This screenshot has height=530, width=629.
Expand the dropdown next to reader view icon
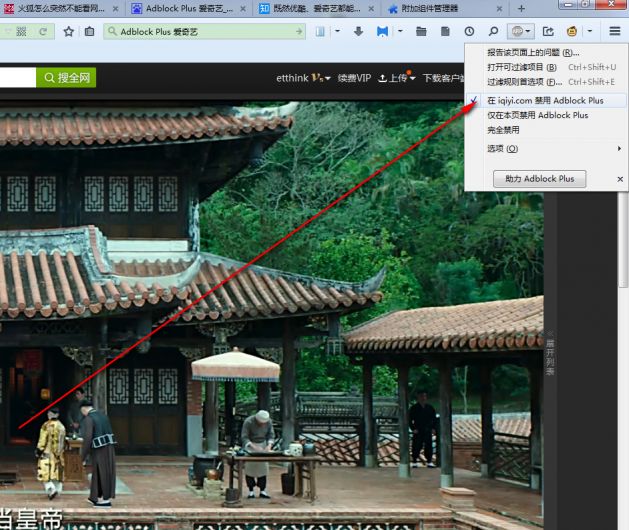[x=337, y=31]
